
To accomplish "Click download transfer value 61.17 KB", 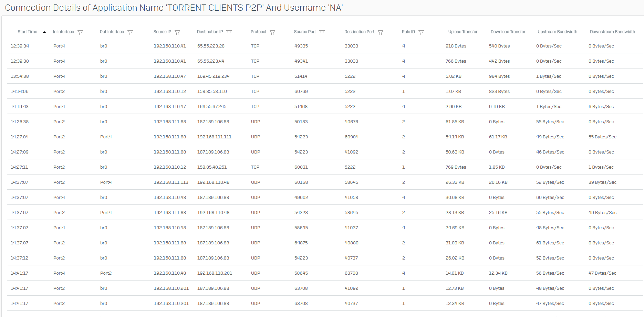I will [x=498, y=137].
